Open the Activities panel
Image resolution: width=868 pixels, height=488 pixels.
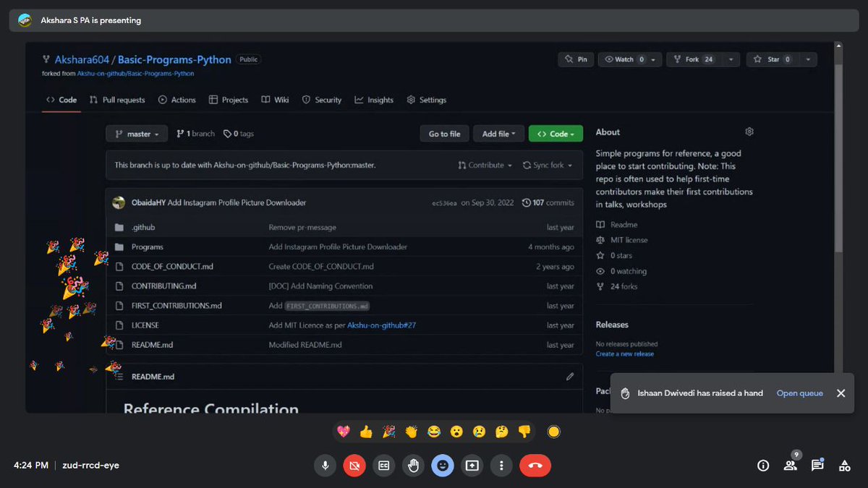click(x=844, y=466)
